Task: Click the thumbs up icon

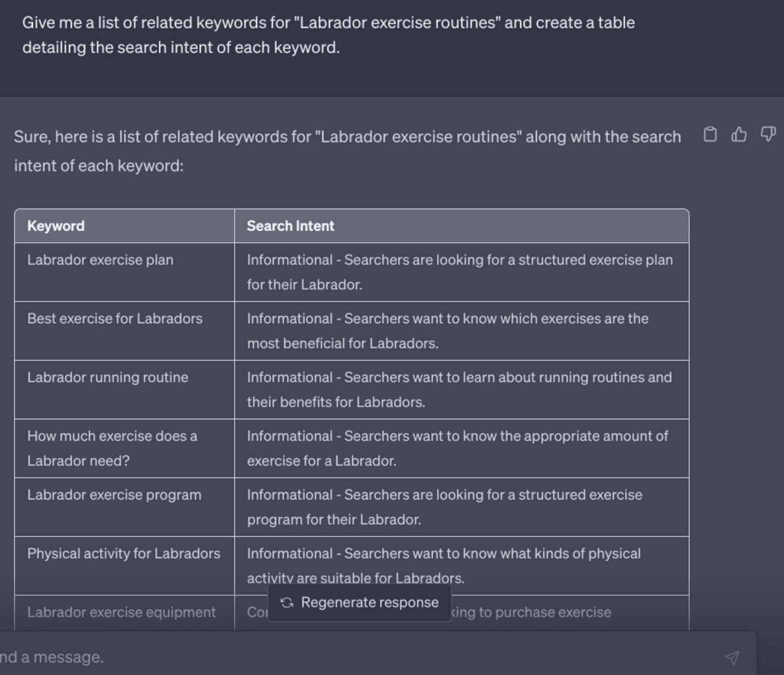Action: point(739,134)
